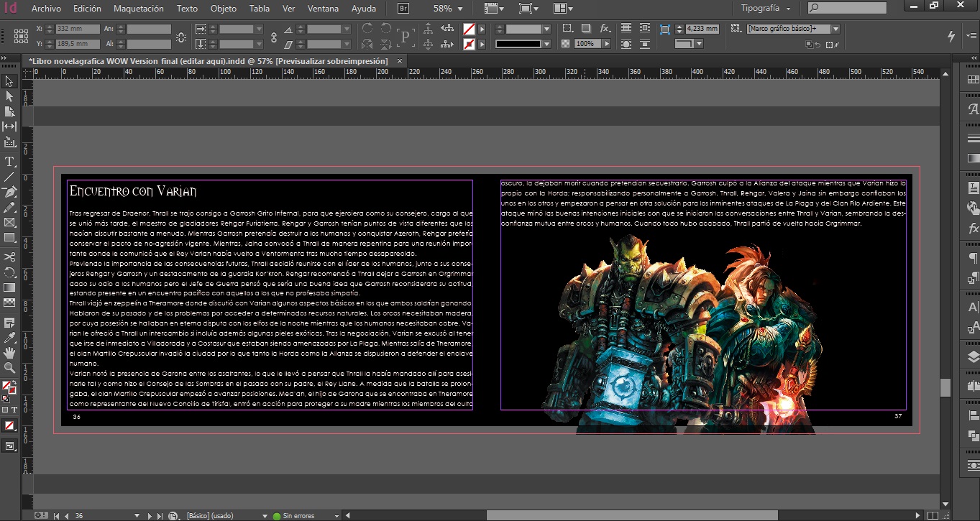Open the Edición menu
Viewport: 980px width, 521px height.
click(x=87, y=9)
